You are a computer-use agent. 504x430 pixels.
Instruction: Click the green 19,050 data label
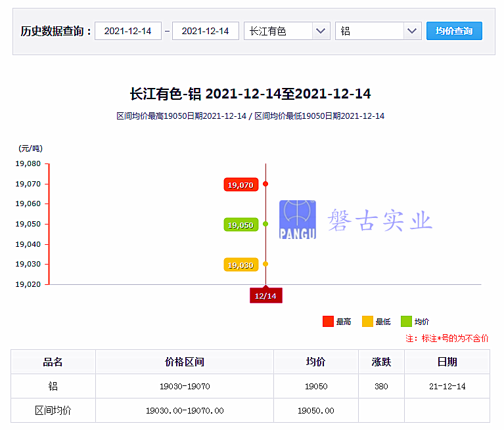tap(241, 225)
